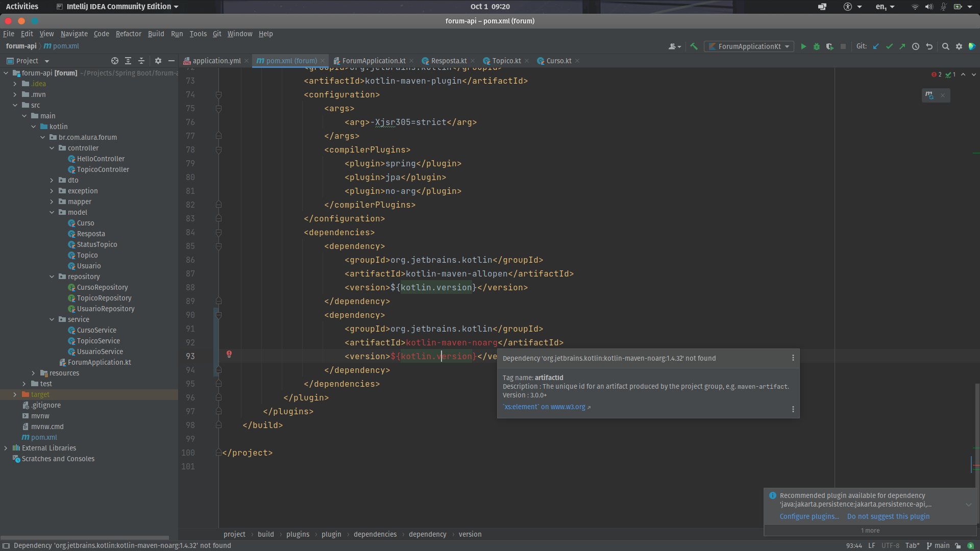Click the Kotlin run configuration dropdown
The height and width of the screenshot is (551, 980).
click(749, 46)
